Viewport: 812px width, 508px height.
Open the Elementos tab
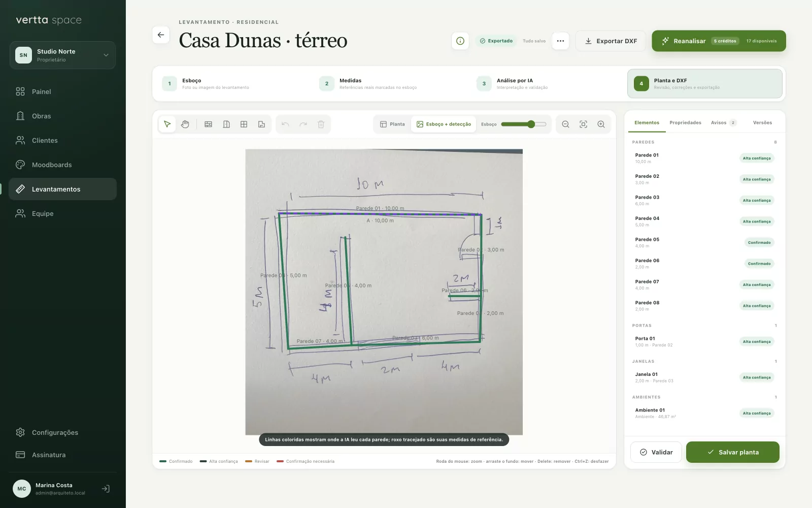coord(647,123)
